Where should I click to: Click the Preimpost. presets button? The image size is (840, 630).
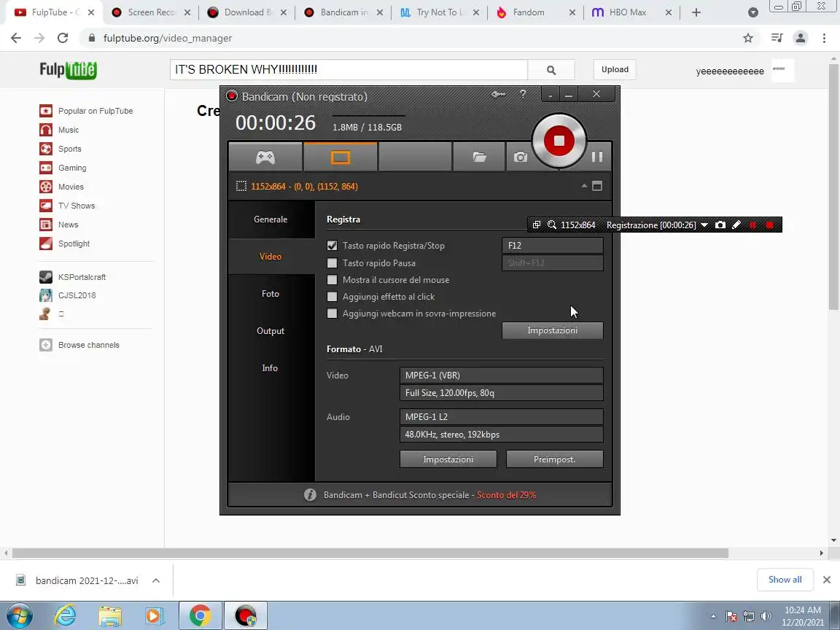(x=554, y=459)
